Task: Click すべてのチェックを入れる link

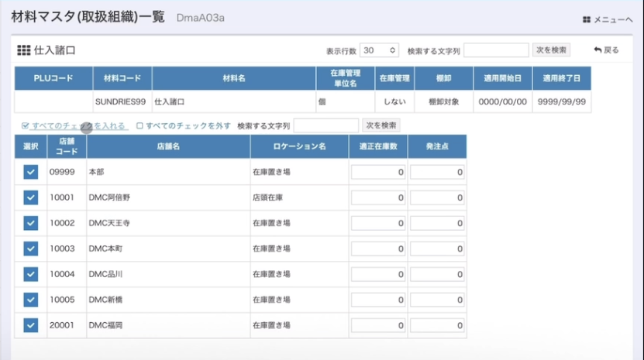Action: click(x=78, y=125)
